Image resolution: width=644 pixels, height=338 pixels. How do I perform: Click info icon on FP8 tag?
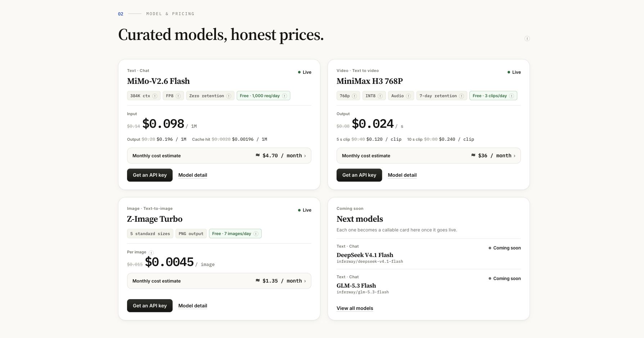(x=178, y=96)
